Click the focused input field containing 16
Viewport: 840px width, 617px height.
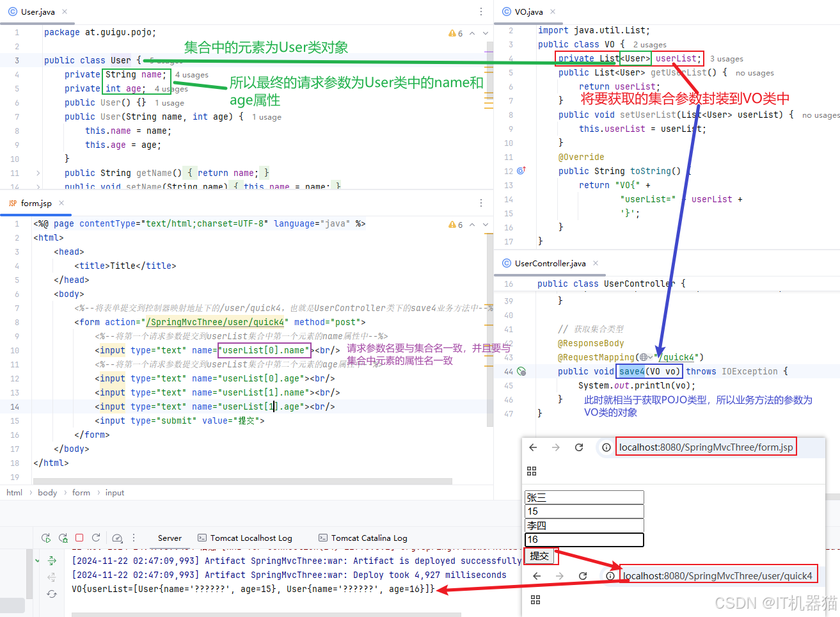pos(584,540)
